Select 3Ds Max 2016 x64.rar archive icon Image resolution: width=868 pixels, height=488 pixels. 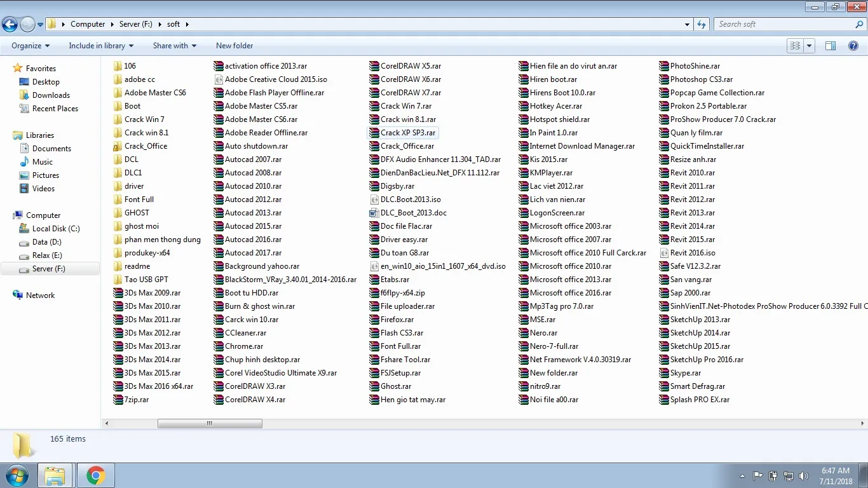tap(118, 386)
